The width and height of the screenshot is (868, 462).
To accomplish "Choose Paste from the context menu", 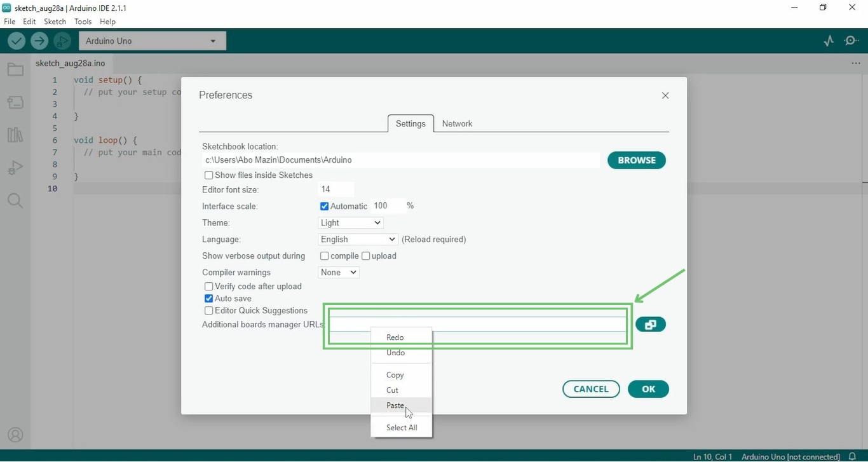I will 394,405.
